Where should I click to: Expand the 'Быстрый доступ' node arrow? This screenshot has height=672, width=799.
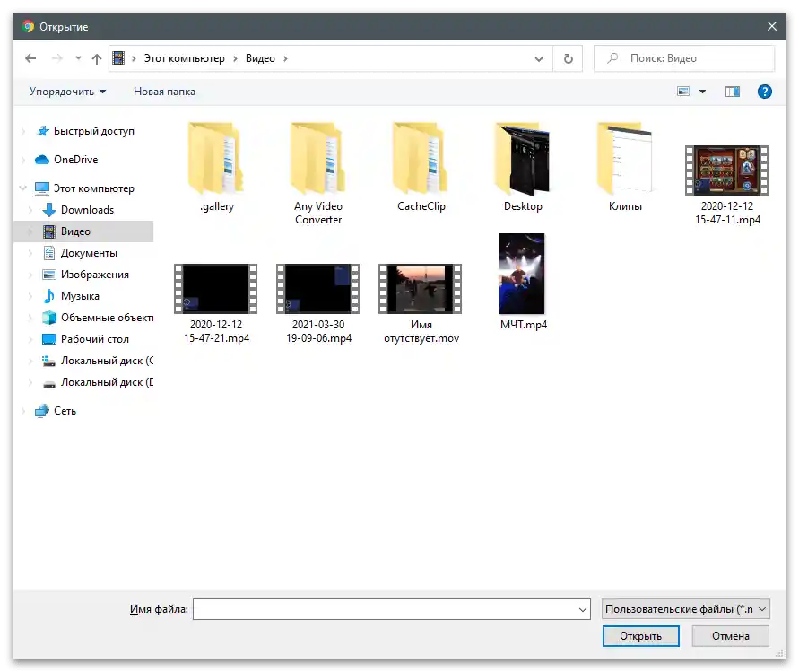pyautogui.click(x=23, y=131)
